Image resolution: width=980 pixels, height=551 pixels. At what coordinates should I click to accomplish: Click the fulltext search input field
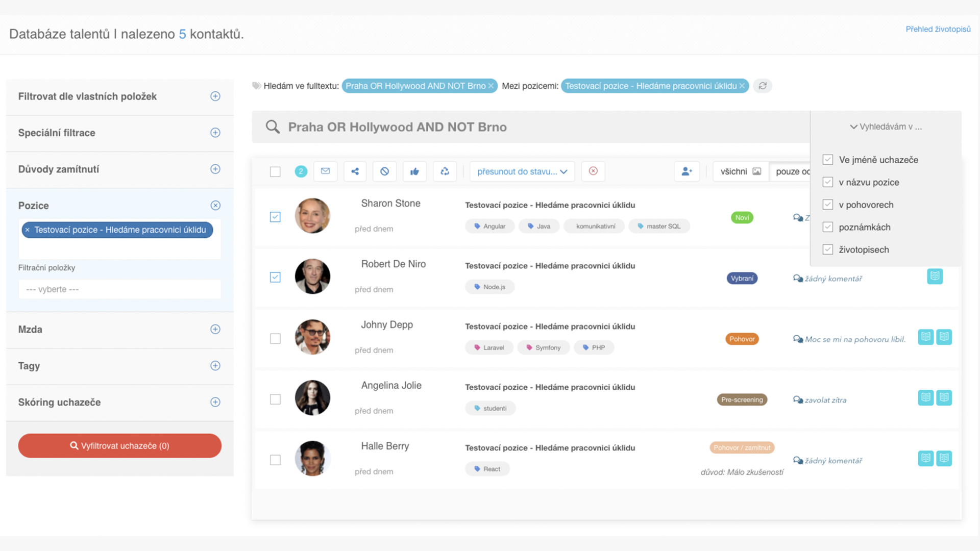coord(531,127)
